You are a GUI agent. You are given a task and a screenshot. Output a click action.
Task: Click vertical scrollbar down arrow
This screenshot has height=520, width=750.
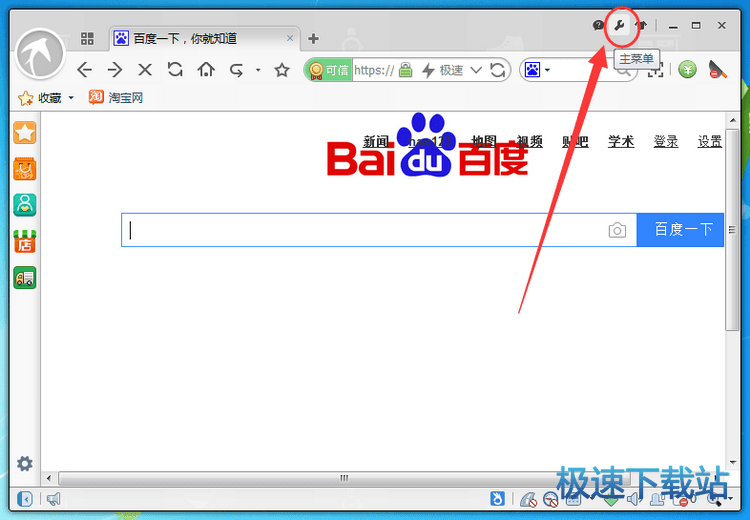point(733,463)
